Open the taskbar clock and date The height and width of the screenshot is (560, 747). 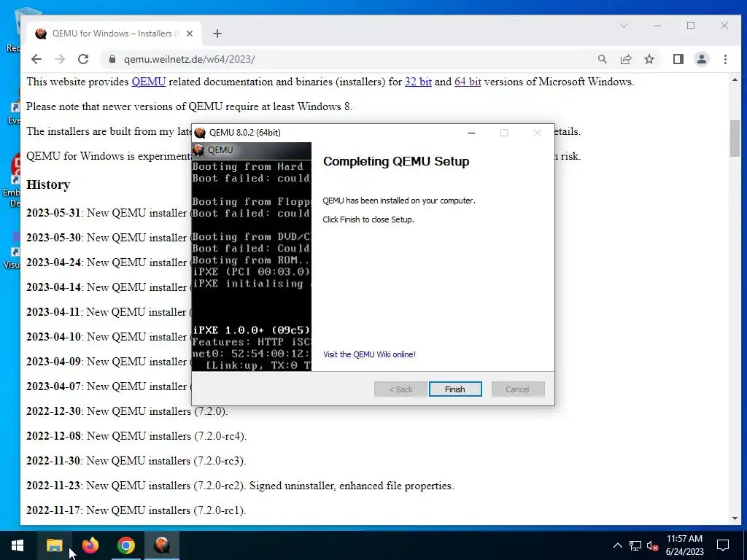pos(684,545)
